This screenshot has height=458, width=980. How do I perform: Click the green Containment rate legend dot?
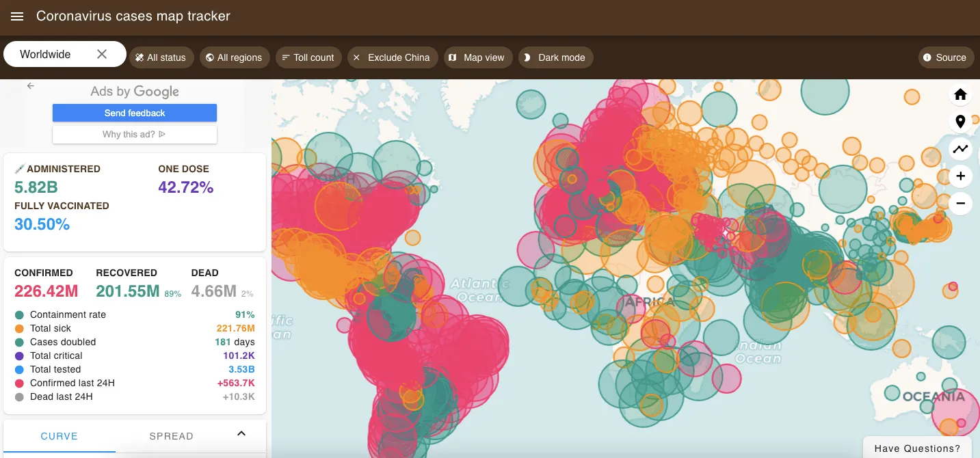coord(18,314)
